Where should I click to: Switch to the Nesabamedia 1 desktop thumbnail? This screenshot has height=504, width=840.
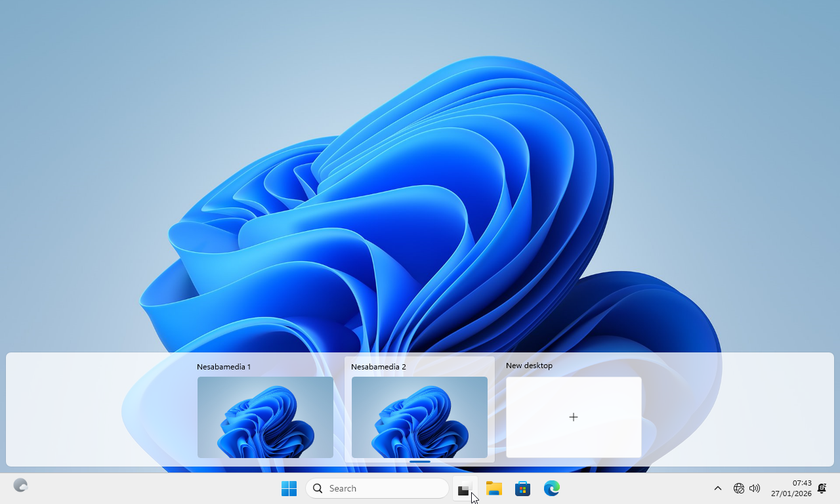[265, 417]
